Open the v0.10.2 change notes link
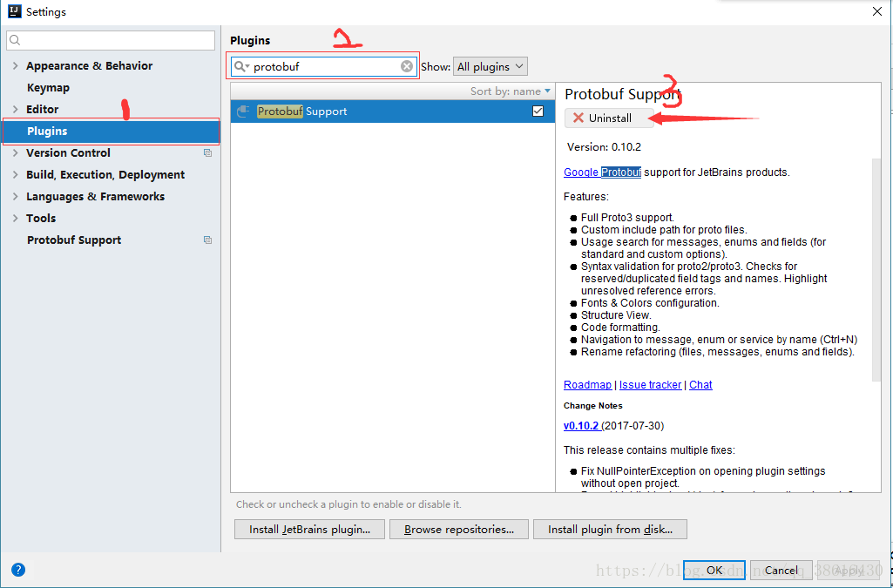 581,426
